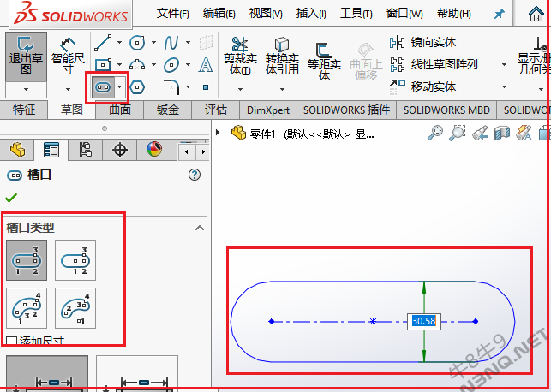
Task: Click the 30.58 slot width input box
Action: pyautogui.click(x=424, y=321)
